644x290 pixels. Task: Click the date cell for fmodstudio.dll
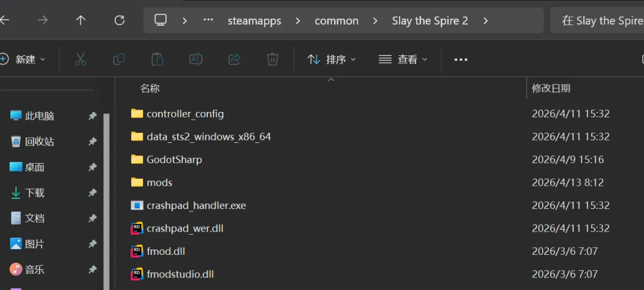[x=565, y=275]
